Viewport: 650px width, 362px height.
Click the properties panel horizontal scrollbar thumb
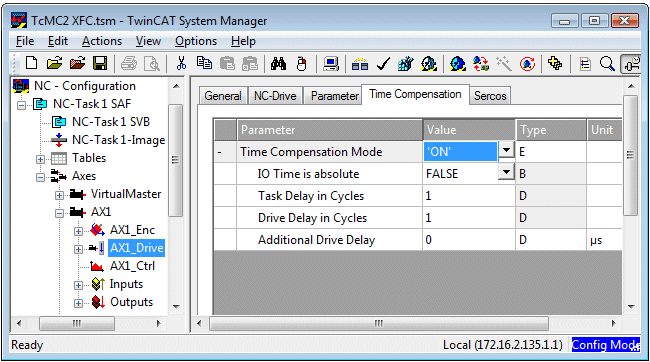point(379,323)
